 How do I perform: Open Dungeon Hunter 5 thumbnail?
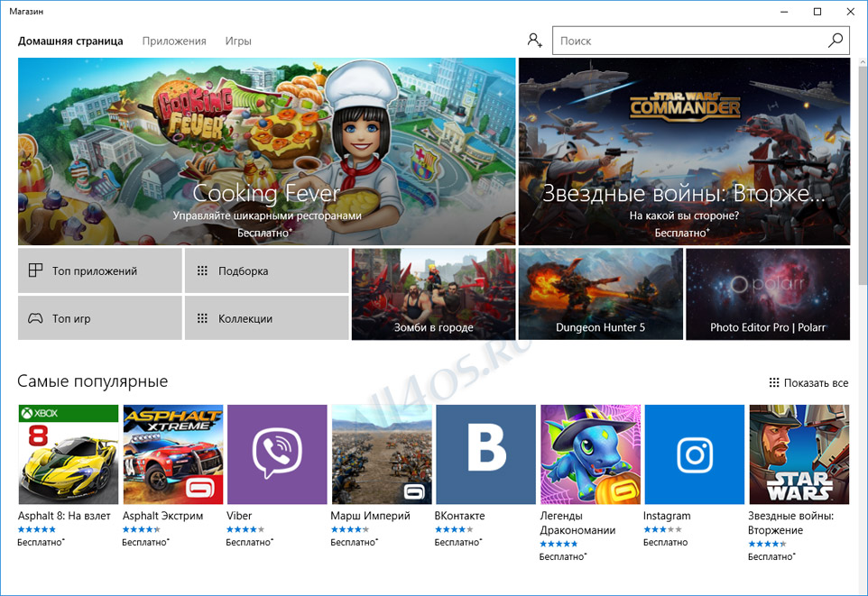tap(601, 294)
